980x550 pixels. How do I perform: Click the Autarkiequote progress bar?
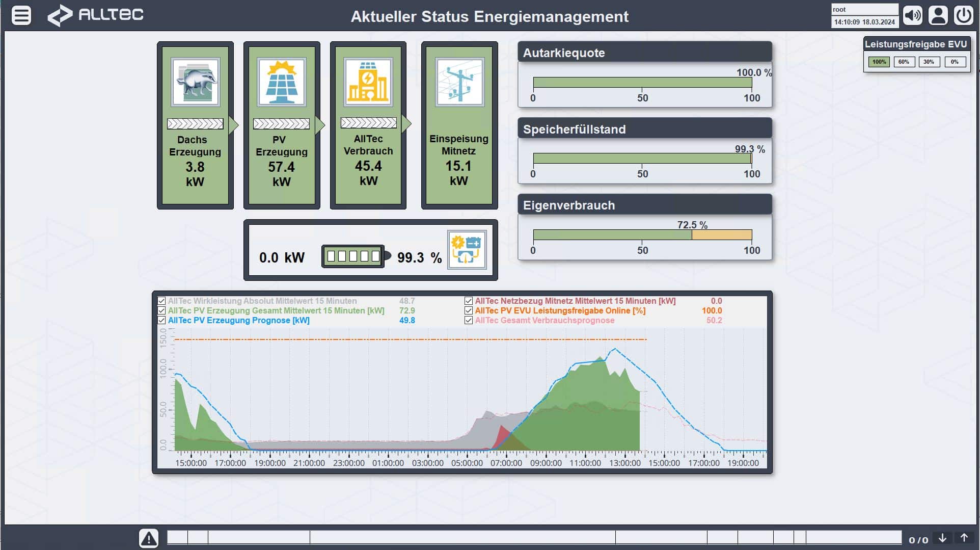coord(642,83)
